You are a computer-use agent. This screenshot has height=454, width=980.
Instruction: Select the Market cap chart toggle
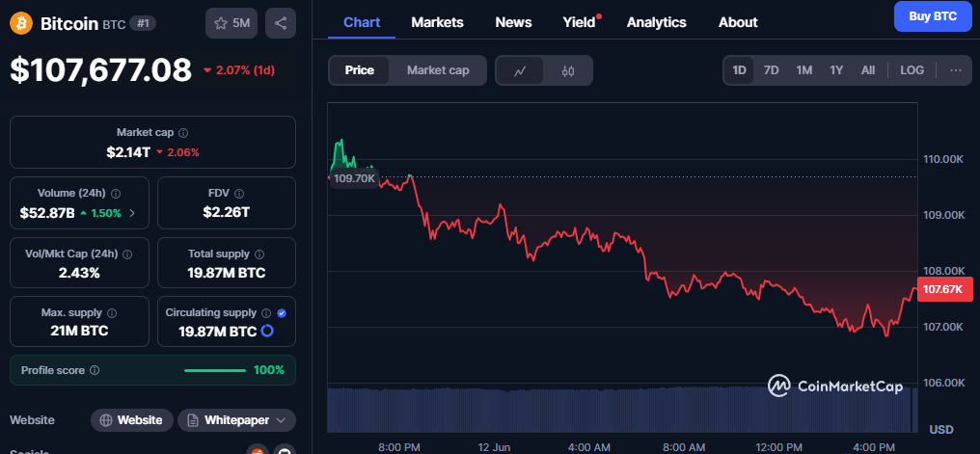(x=438, y=70)
